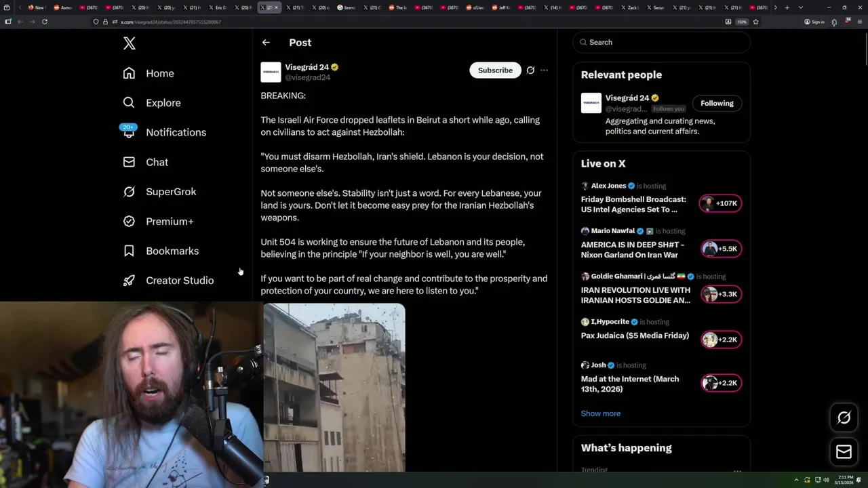Switch to the first New Tab browser tab
The image size is (868, 488).
(36, 7)
